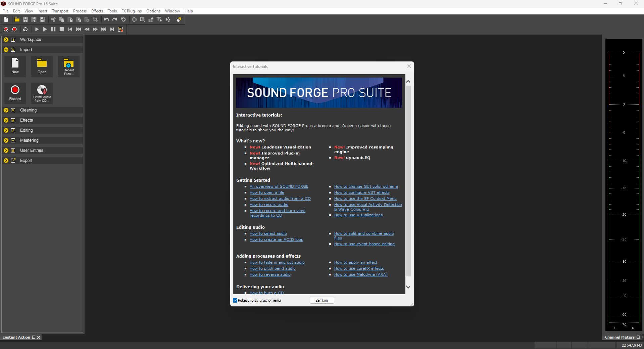The image size is (644, 349).
Task: Click the Rewind button in the transport bar
Action: (87, 29)
